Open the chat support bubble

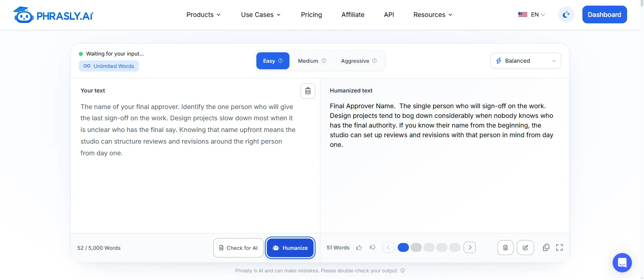point(622,263)
